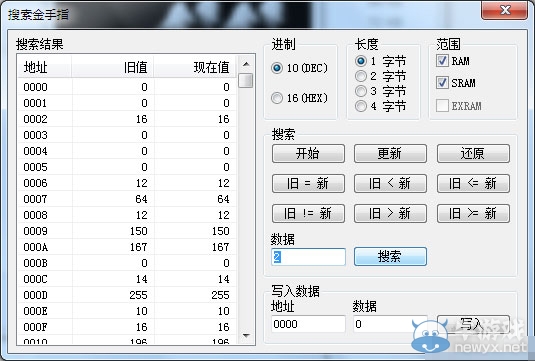535x361 pixels.
Task: Click current value 167 in row 000A
Action: (x=220, y=247)
